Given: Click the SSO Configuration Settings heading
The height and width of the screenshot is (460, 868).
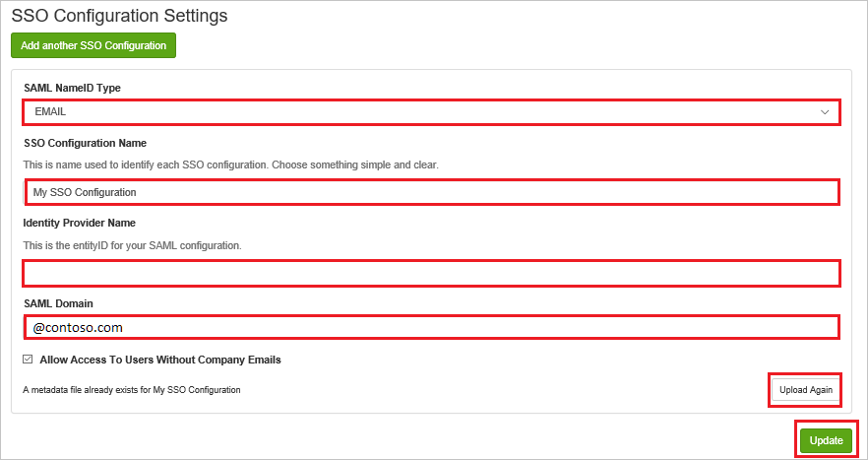Looking at the screenshot, I should click(119, 15).
